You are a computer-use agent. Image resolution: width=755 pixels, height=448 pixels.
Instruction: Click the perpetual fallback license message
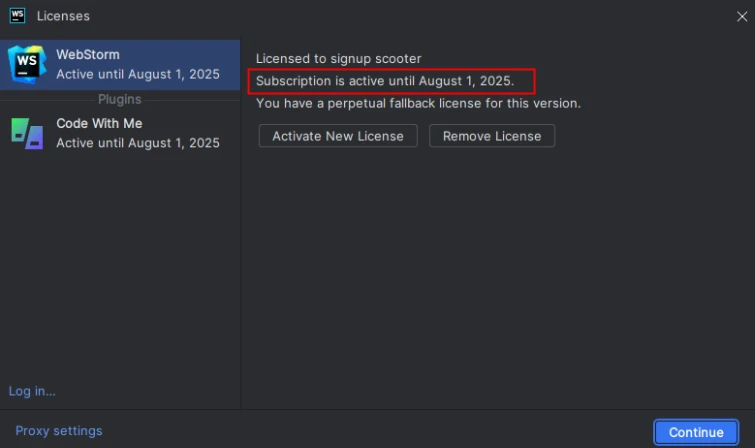pos(418,104)
